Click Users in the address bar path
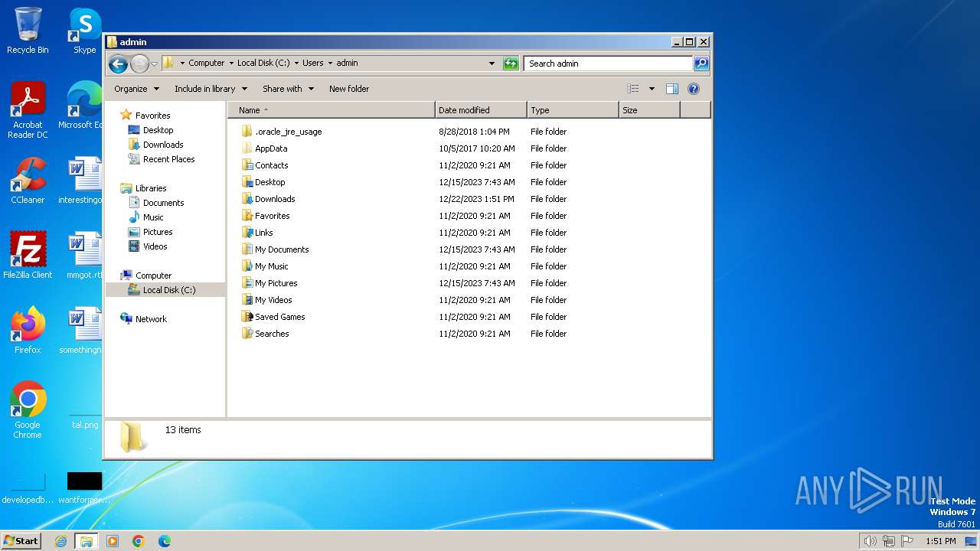980x551 pixels. (313, 64)
